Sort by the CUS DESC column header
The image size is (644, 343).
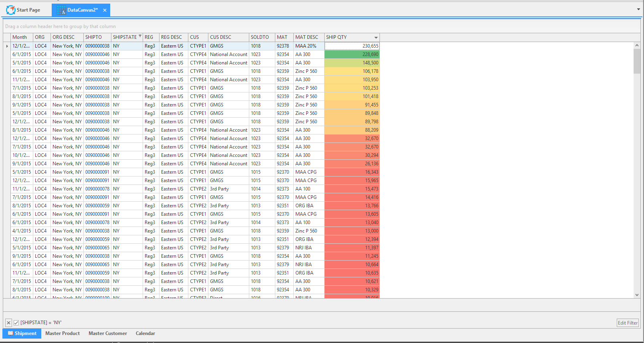(x=228, y=37)
